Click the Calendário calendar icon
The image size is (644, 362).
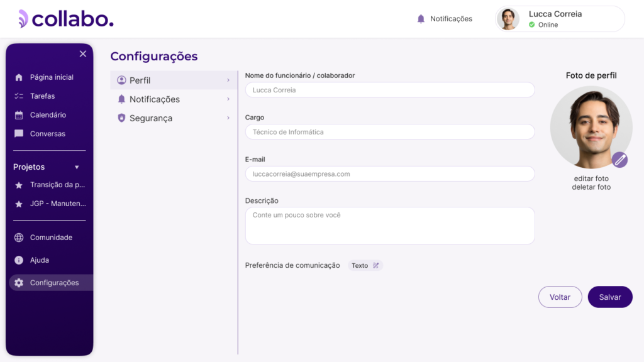[x=18, y=115]
